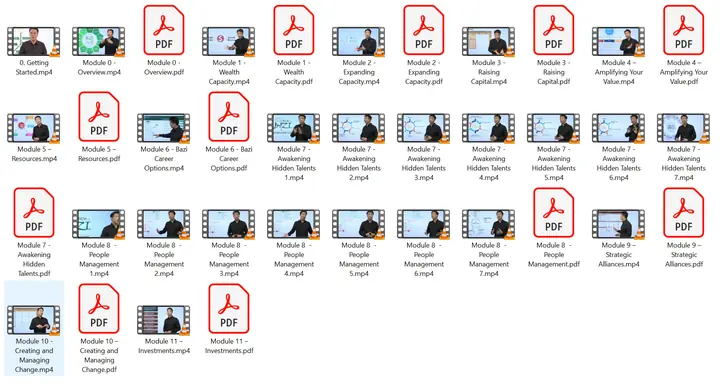Click "Module 11 – Investments.mp4" file name
This screenshot has width=720, height=384.
pyautogui.click(x=164, y=346)
